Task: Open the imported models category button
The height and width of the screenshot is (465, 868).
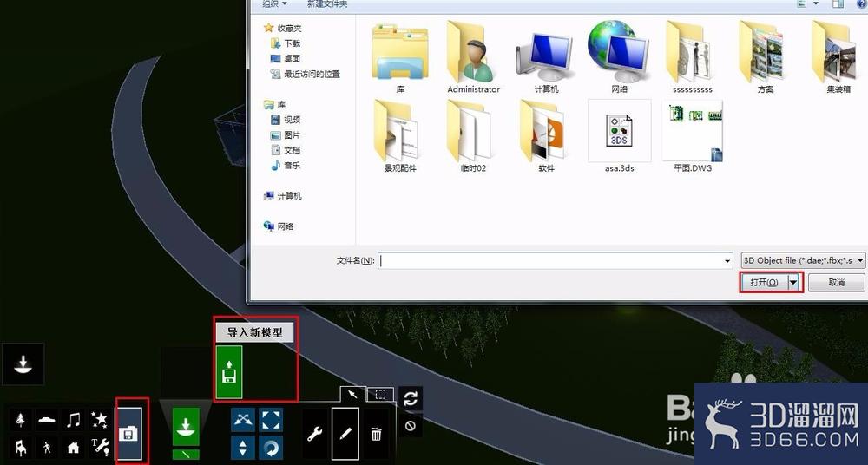Action: (x=128, y=434)
